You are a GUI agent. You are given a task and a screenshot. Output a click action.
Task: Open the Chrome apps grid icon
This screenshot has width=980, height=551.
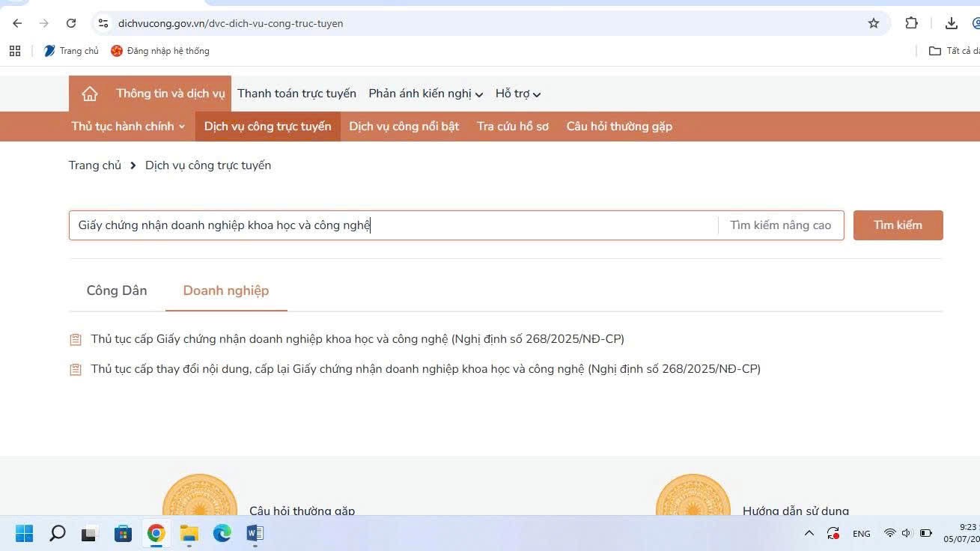tap(15, 51)
